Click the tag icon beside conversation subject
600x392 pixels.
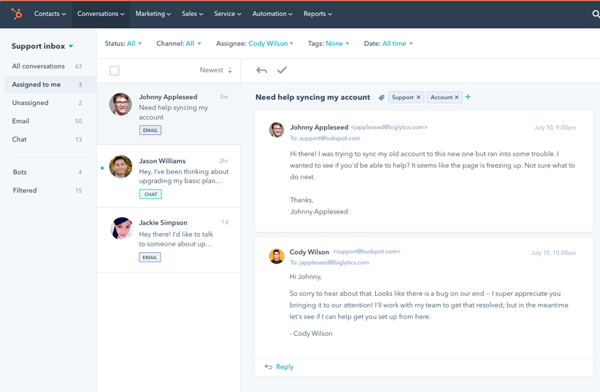tap(382, 97)
